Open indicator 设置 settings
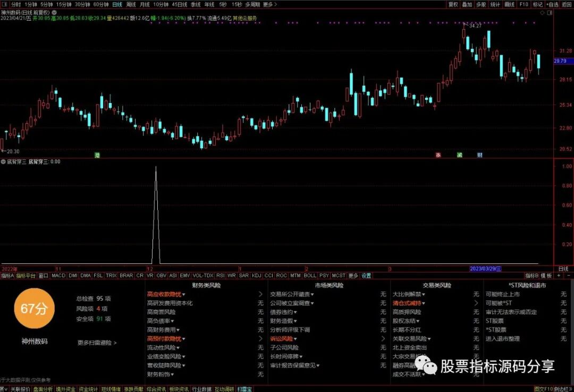This screenshot has width=574, height=392. (x=366, y=275)
